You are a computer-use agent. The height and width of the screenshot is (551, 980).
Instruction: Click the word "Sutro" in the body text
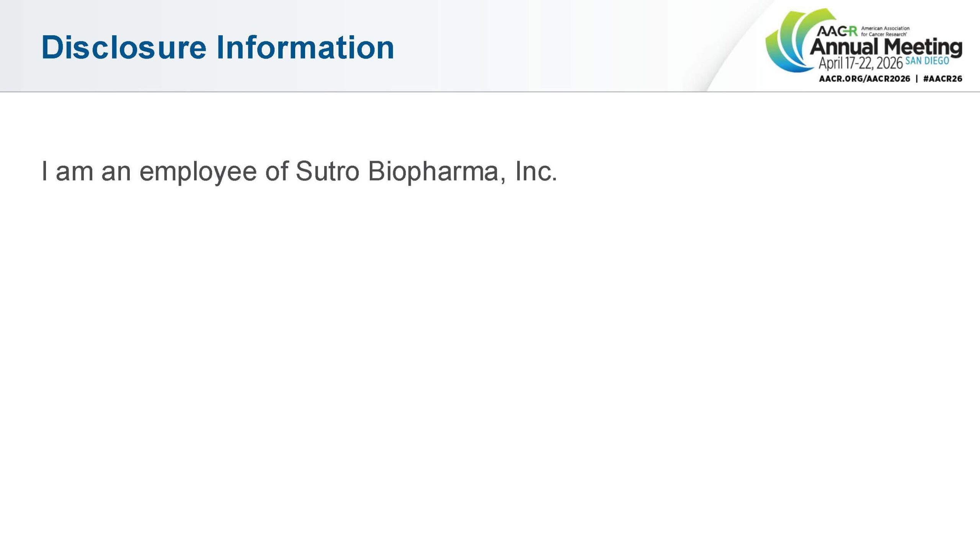(327, 171)
